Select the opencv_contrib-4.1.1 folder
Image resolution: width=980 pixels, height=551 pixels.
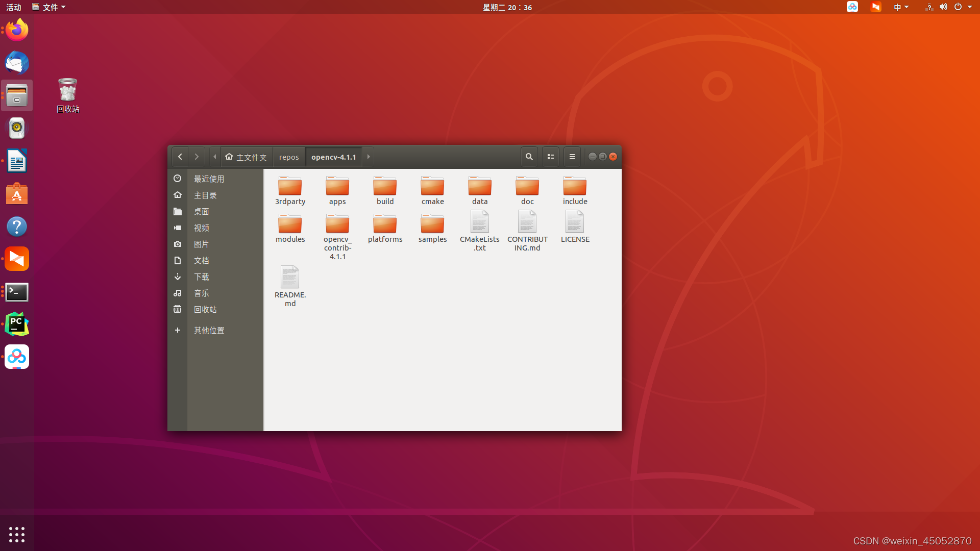click(x=337, y=237)
